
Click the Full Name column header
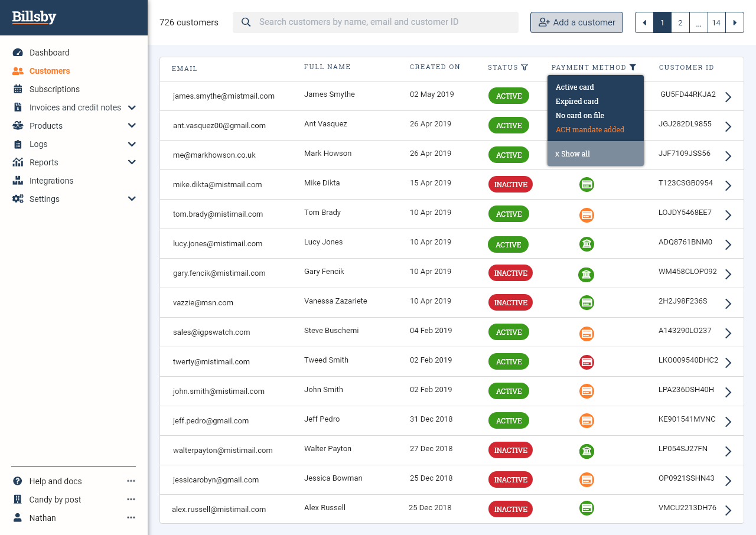pyautogui.click(x=327, y=67)
